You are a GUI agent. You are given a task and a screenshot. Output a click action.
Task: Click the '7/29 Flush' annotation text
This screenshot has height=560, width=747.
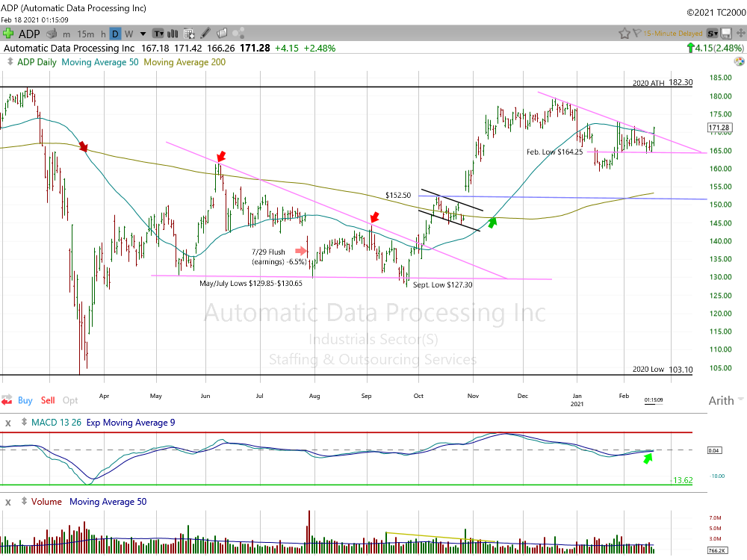(268, 252)
